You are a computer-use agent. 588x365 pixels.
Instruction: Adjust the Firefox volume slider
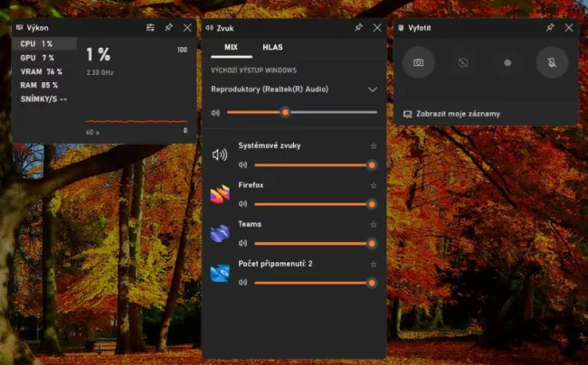point(316,204)
